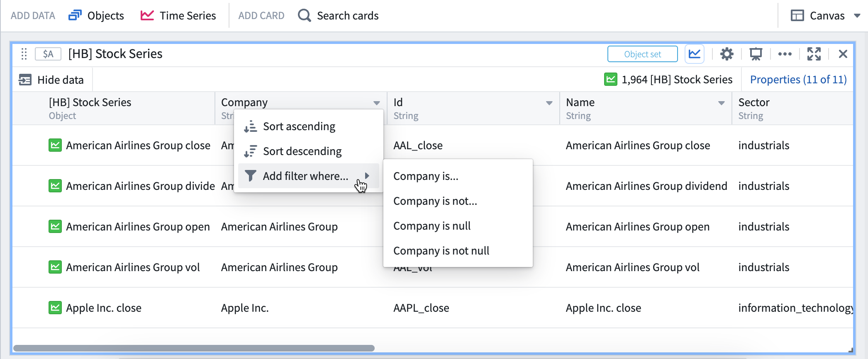
Task: Open card settings gear icon
Action: (x=727, y=54)
